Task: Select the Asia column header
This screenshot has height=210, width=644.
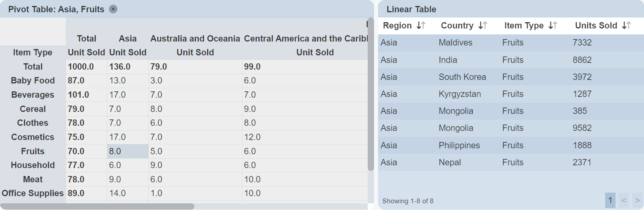Action: coord(127,38)
